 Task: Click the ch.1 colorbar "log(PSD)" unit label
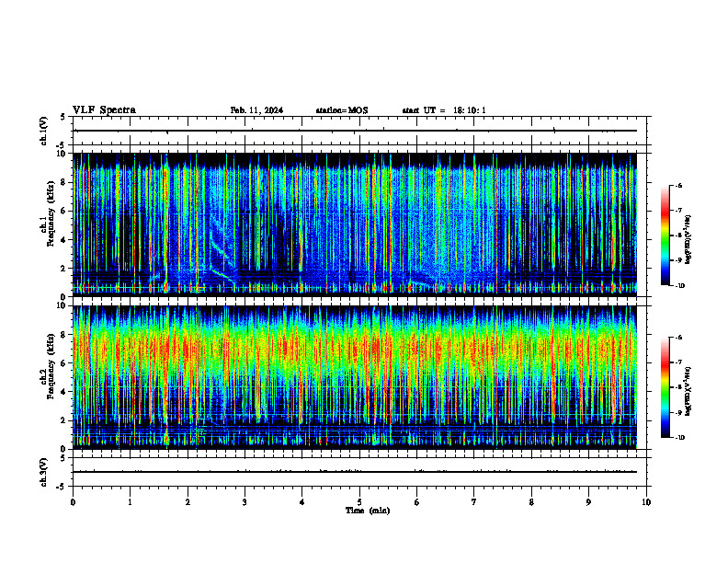point(688,239)
